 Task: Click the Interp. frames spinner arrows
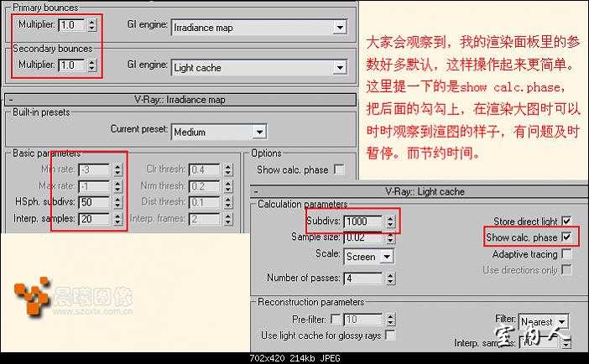click(228, 219)
